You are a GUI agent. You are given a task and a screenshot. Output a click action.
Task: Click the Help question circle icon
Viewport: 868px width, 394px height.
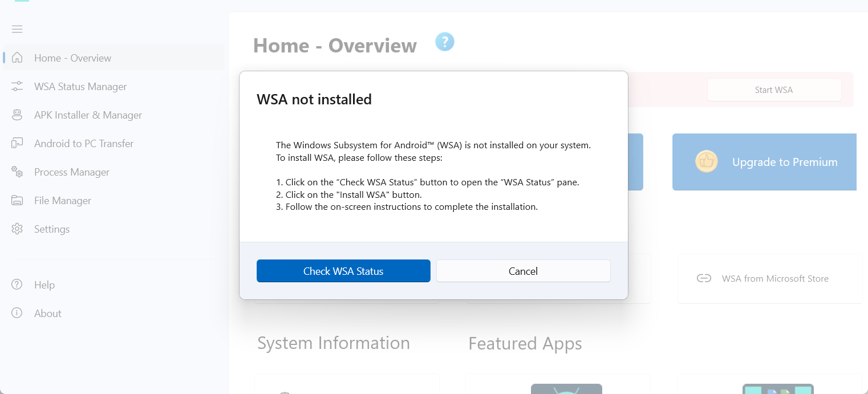pos(17,285)
